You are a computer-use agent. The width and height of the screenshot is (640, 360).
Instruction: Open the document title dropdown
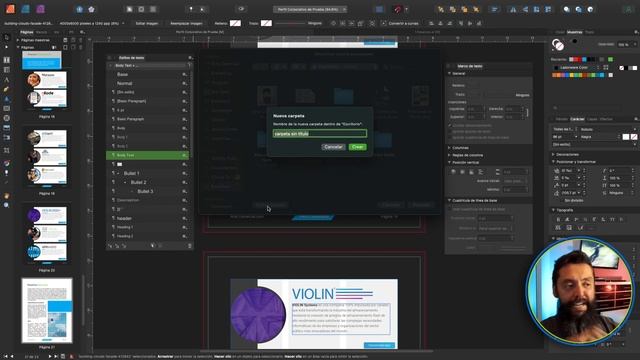pos(344,9)
